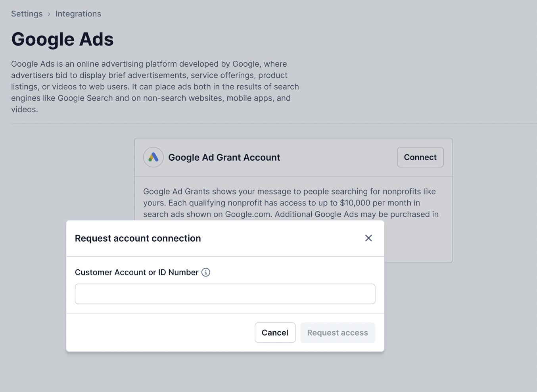This screenshot has height=392, width=537.
Task: Go to Settings in the breadcrumb
Action: point(27,14)
